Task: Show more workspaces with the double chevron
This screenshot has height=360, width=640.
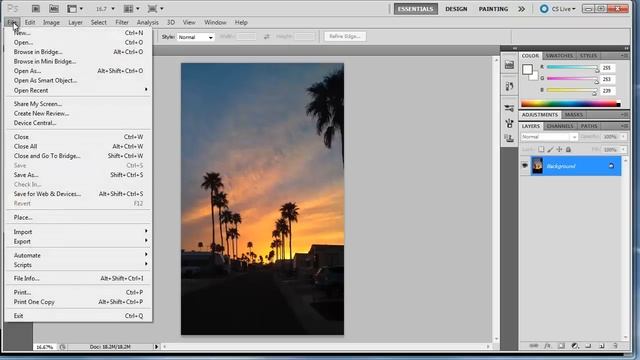Action: coord(521,9)
